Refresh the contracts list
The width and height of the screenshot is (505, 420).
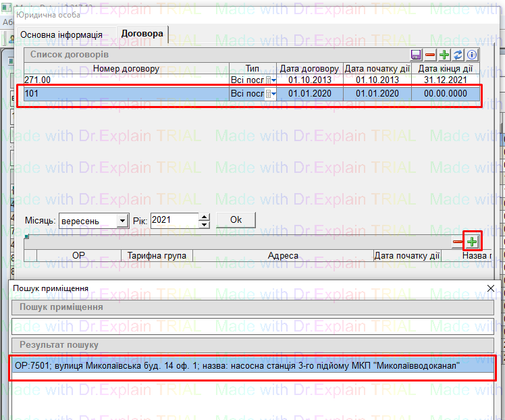coord(458,55)
